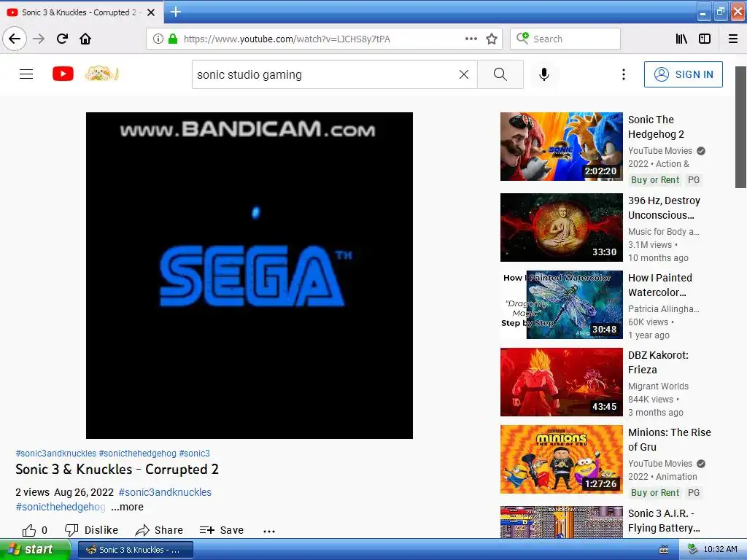
Task: Start voice search with microphone
Action: (x=544, y=74)
